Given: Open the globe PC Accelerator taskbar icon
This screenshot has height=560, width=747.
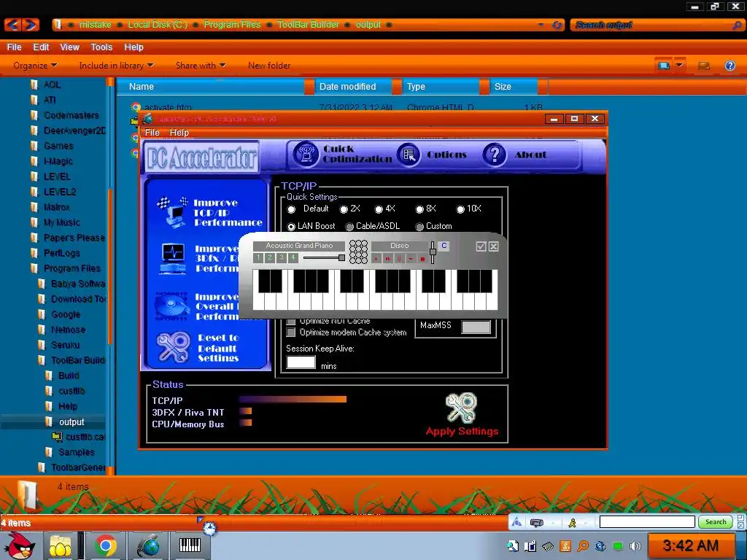Looking at the screenshot, I should click(149, 545).
